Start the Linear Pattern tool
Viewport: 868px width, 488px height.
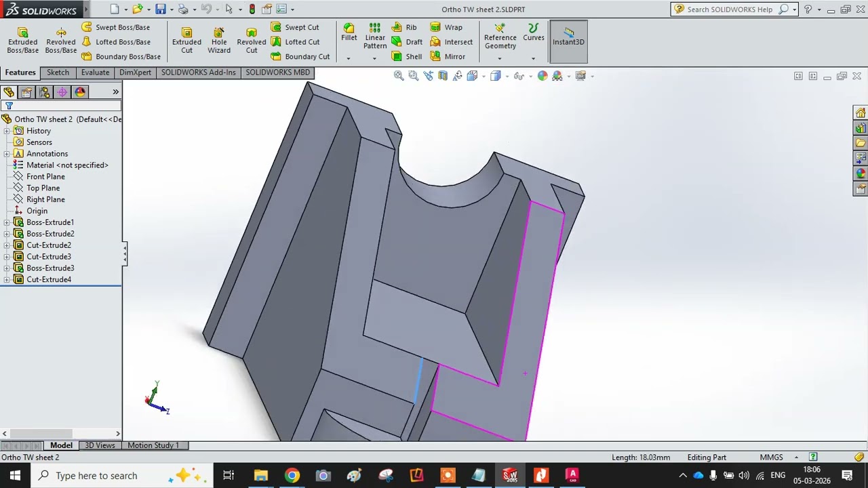[374, 36]
